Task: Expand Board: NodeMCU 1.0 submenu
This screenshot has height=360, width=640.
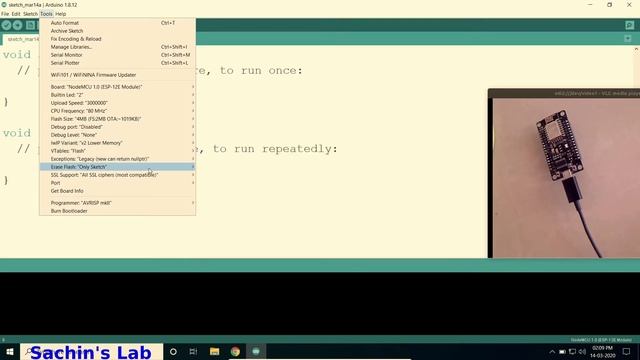Action: 118,87
